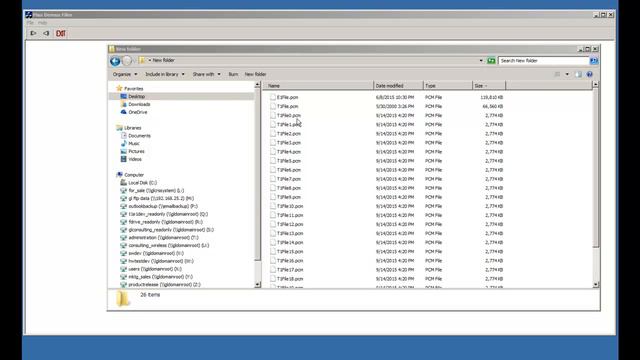
Task: Select Music under Libraries
Action: (x=134, y=143)
